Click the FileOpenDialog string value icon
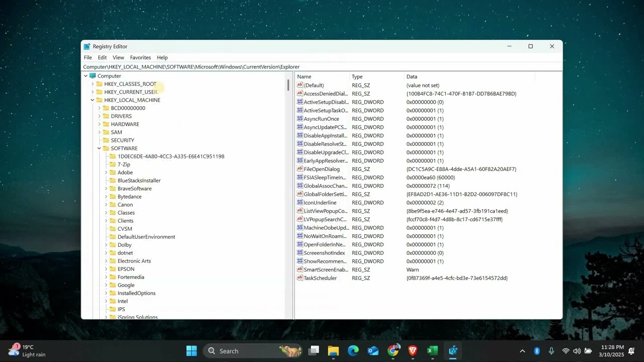644x362 pixels. click(x=300, y=169)
